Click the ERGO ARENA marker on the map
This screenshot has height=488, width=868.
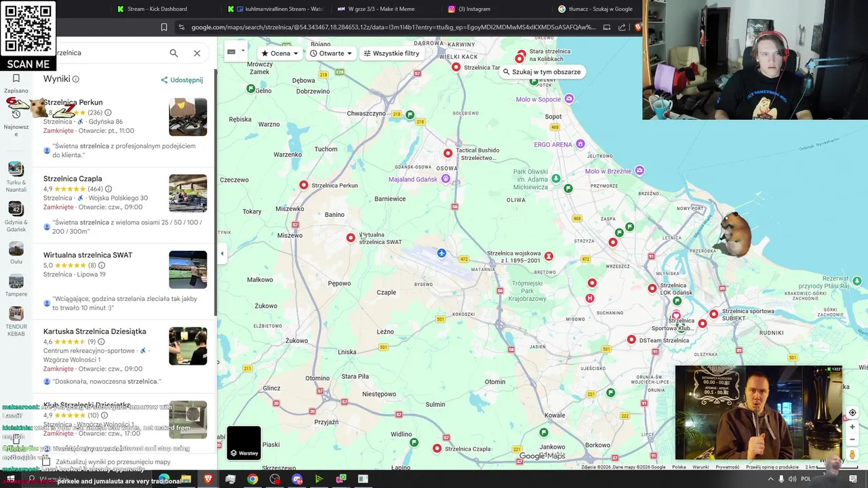pyautogui.click(x=580, y=144)
